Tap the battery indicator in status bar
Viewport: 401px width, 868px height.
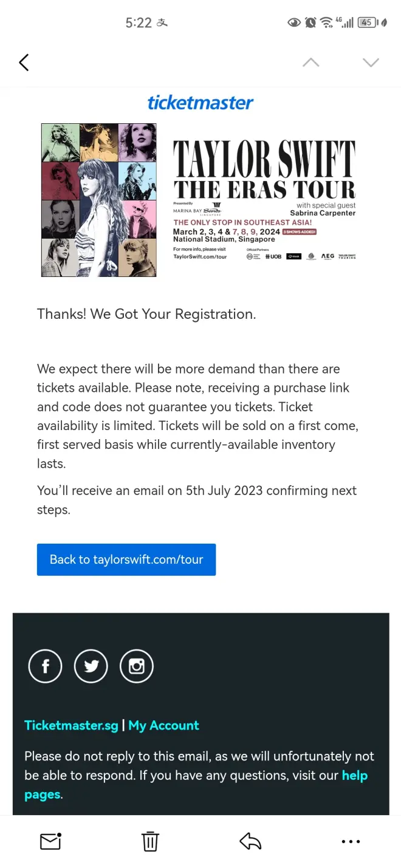[x=366, y=22]
